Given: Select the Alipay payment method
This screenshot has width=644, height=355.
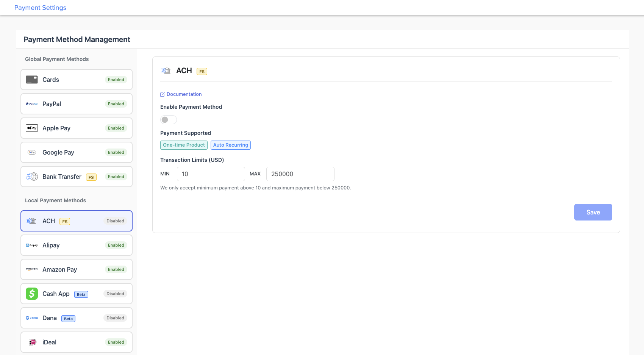Looking at the screenshot, I should (x=77, y=245).
